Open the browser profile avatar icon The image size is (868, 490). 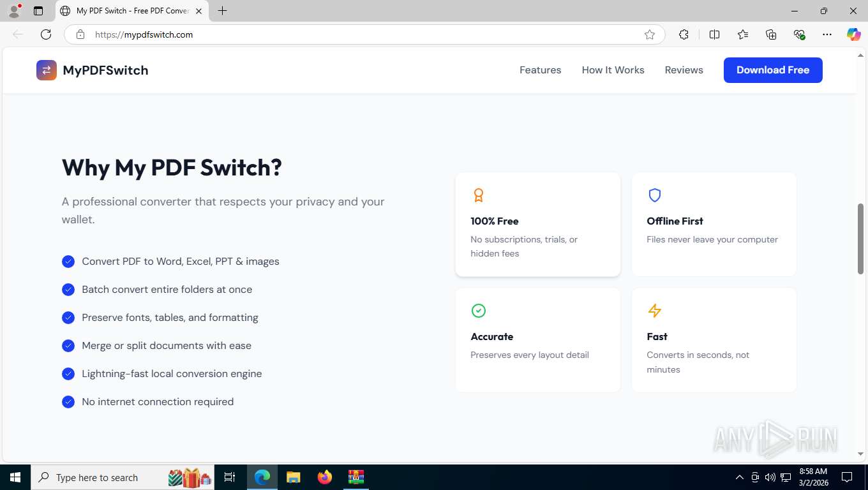pos(14,11)
